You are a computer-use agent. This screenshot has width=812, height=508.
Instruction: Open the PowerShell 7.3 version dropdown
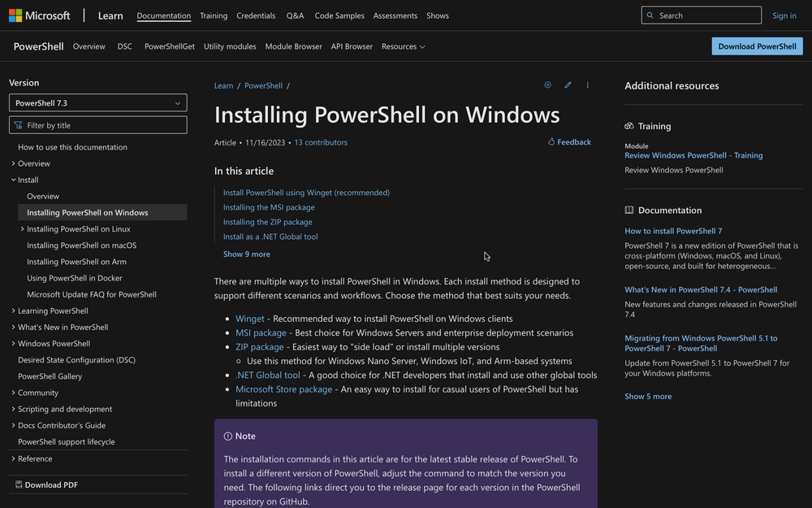click(97, 102)
